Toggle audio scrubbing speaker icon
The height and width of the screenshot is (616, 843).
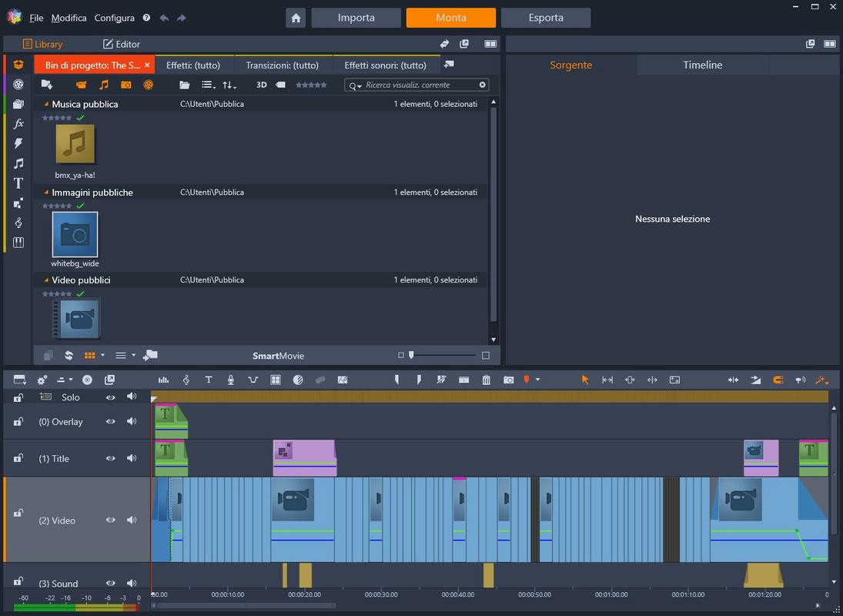(801, 380)
